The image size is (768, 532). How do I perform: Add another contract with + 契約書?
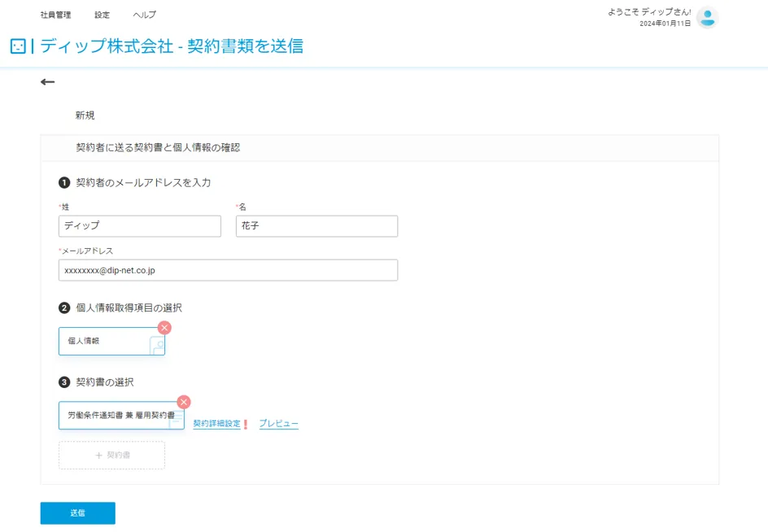click(x=111, y=455)
